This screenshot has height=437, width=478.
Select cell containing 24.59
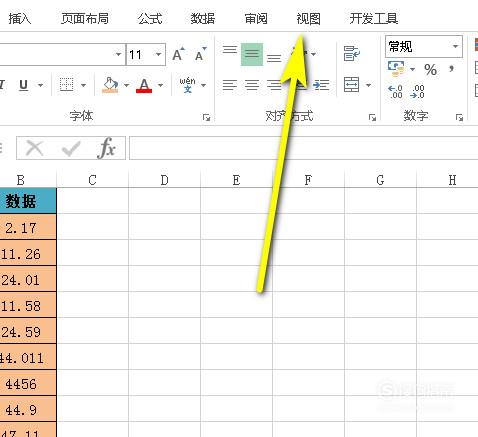[28, 331]
